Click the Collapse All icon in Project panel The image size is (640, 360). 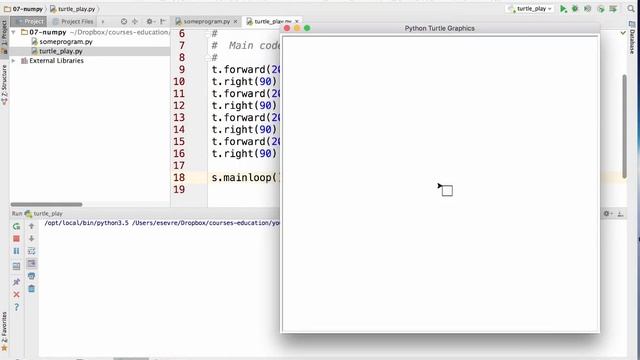[135, 21]
